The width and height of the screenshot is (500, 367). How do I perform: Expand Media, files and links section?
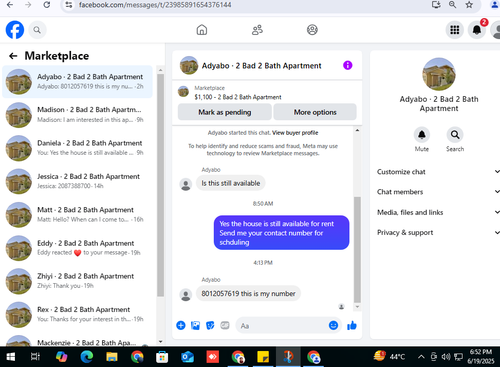pyautogui.click(x=438, y=212)
